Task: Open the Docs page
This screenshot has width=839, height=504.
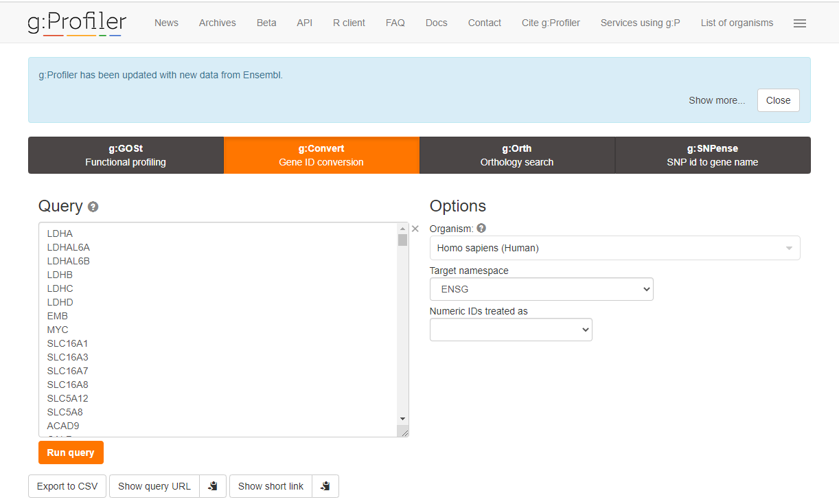Action: (437, 23)
